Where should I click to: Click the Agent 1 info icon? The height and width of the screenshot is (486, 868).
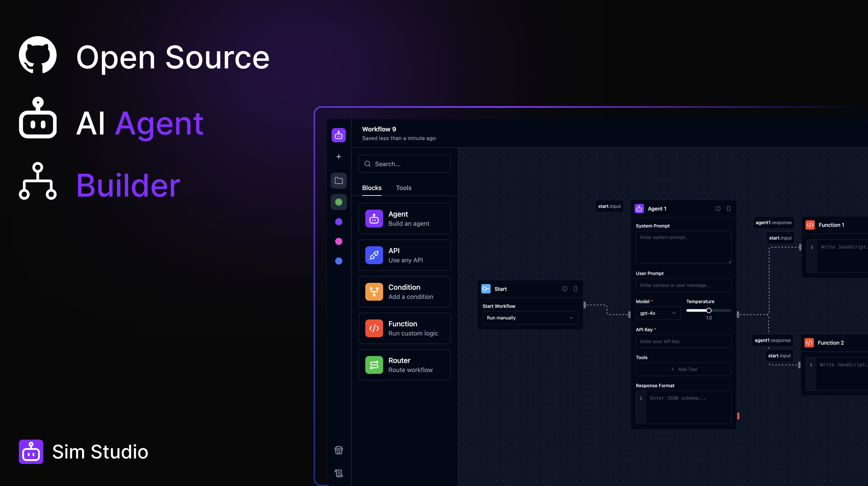coord(718,209)
